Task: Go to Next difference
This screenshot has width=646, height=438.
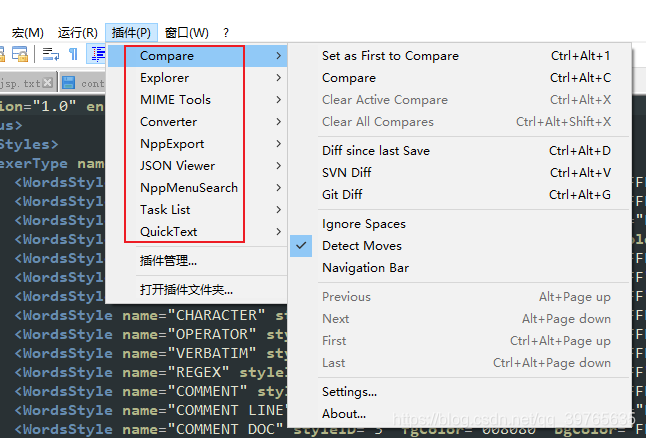Action: [x=460, y=319]
